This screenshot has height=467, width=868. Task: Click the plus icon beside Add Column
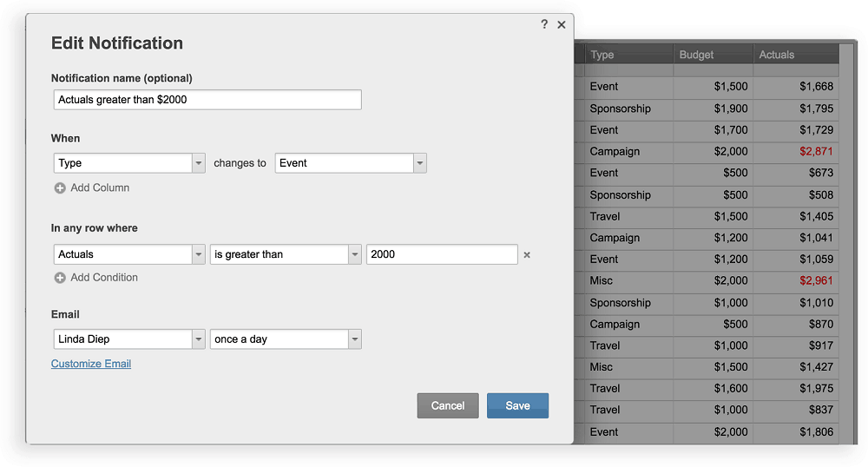pyautogui.click(x=60, y=188)
